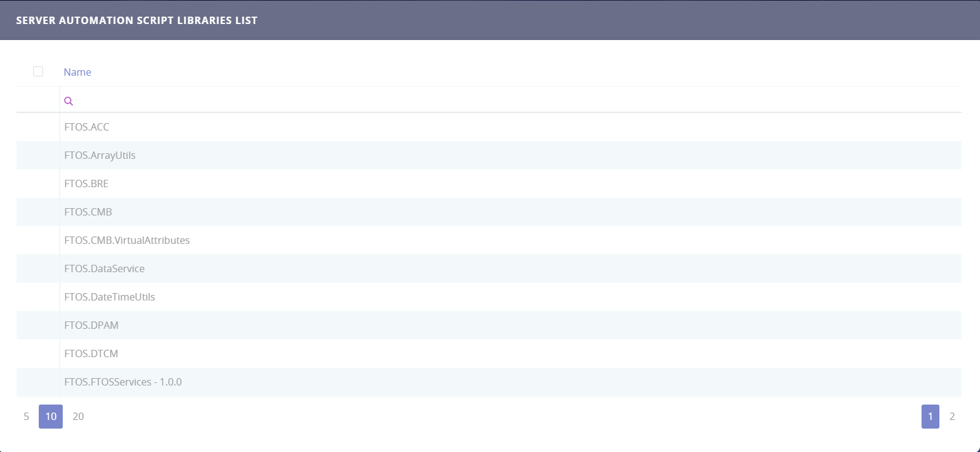The width and height of the screenshot is (980, 452).
Task: Tick the select-all checkbox in header
Action: 38,71
